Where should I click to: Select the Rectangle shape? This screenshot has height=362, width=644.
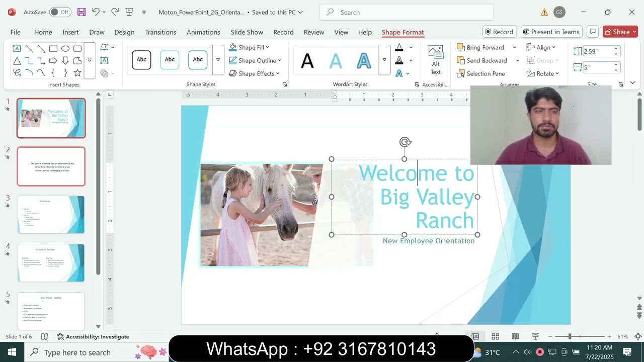click(x=53, y=49)
